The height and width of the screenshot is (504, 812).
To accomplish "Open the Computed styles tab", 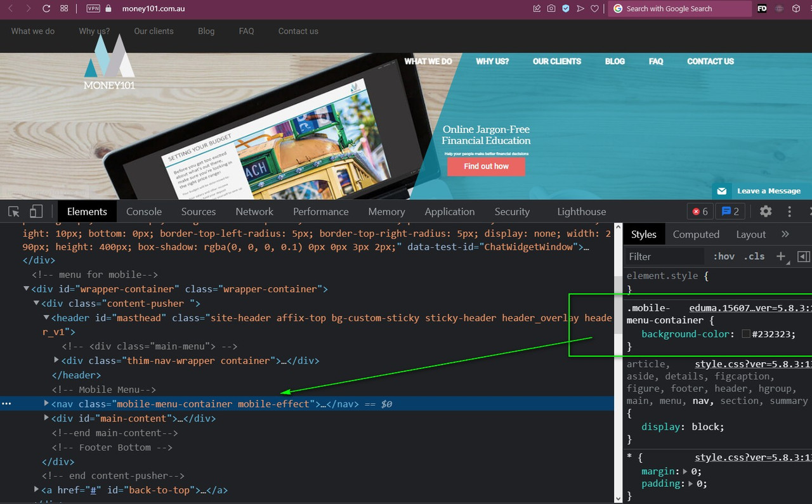I will click(696, 235).
